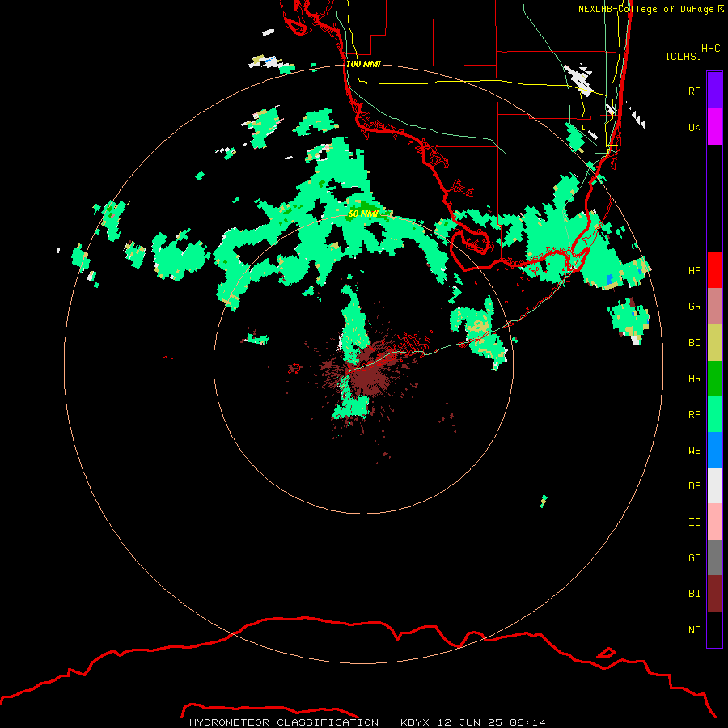Click the GC legend label
This screenshot has height=728, width=728.
[694, 558]
